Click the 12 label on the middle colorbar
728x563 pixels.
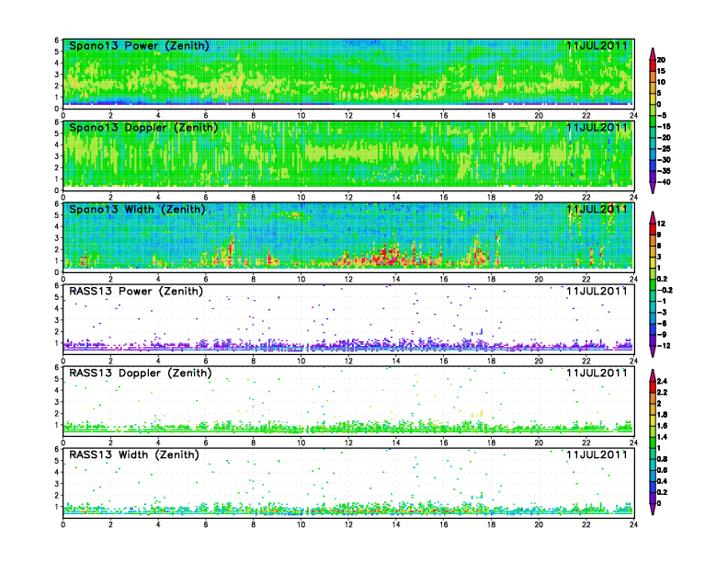pos(661,224)
